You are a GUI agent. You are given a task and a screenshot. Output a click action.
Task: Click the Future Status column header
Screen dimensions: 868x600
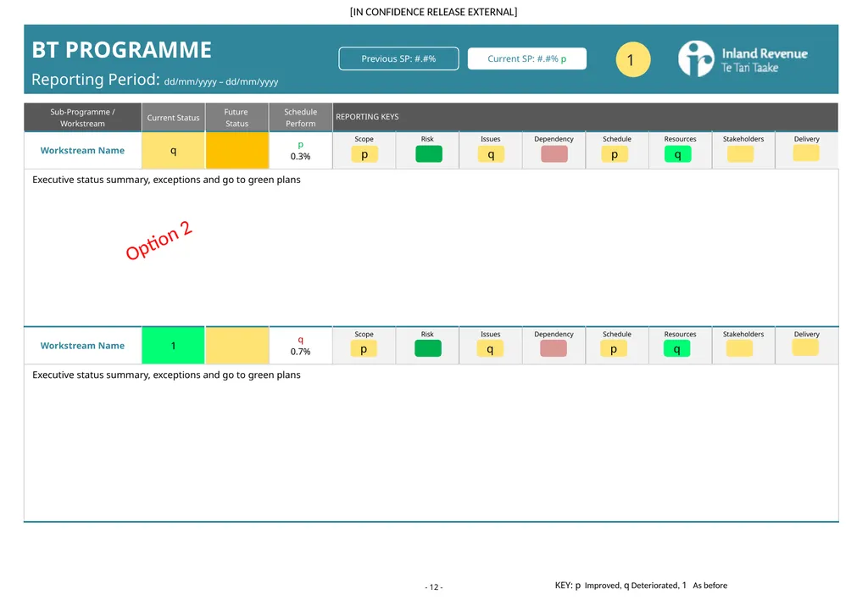click(237, 117)
